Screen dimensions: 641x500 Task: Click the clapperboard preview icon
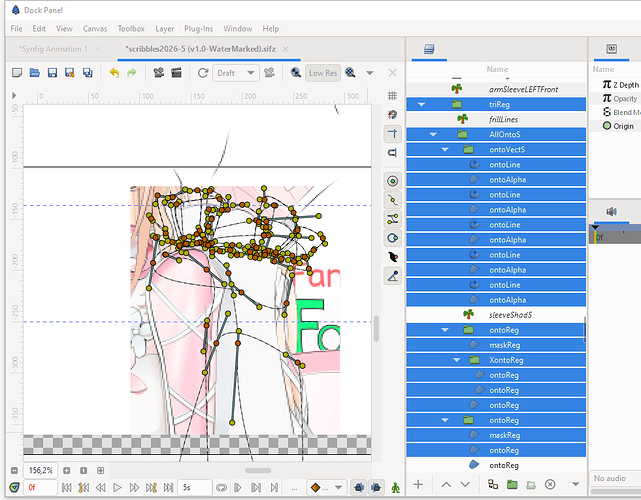point(176,73)
